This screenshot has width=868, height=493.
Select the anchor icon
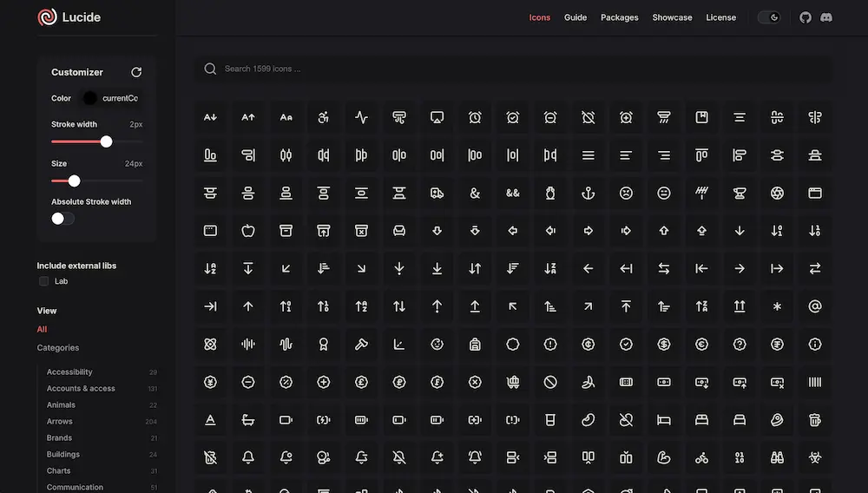(589, 193)
